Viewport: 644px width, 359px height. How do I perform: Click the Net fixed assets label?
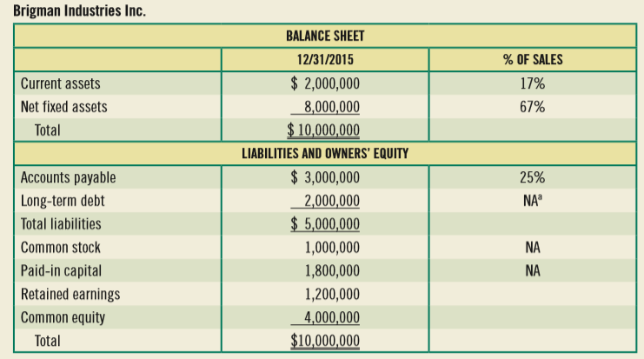pyautogui.click(x=64, y=108)
